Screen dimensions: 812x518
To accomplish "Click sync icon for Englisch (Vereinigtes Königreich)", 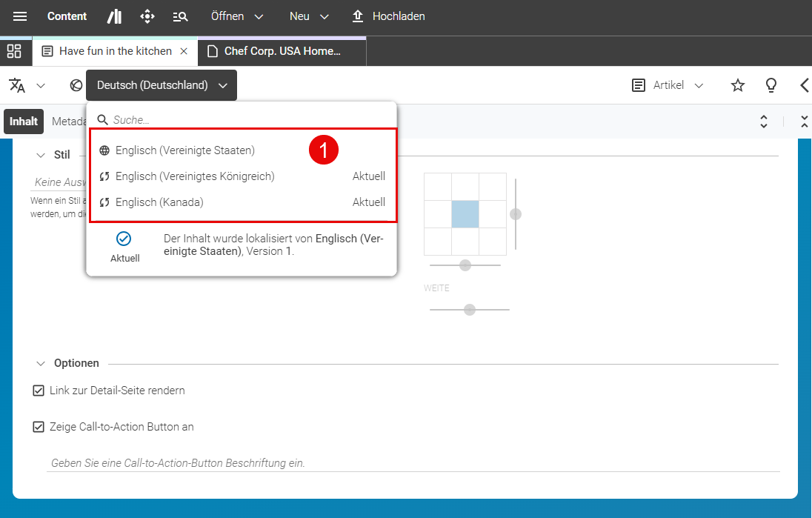I will coord(104,176).
